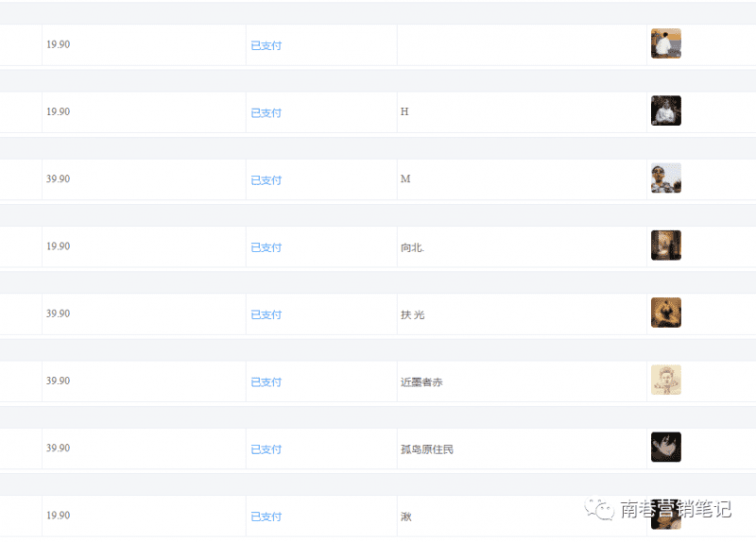The image size is (756, 542).
Task: Click 已支付 next to 孤岛原住民
Action: (x=266, y=449)
